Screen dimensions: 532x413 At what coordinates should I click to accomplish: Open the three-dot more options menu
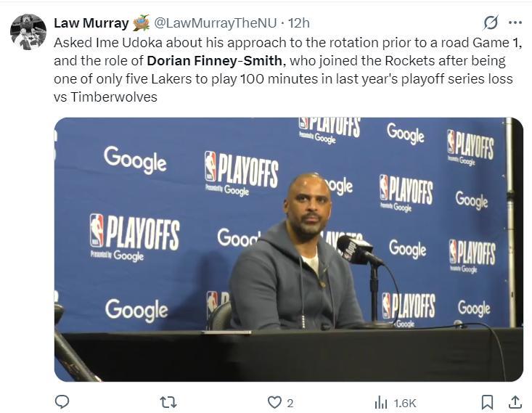point(515,23)
